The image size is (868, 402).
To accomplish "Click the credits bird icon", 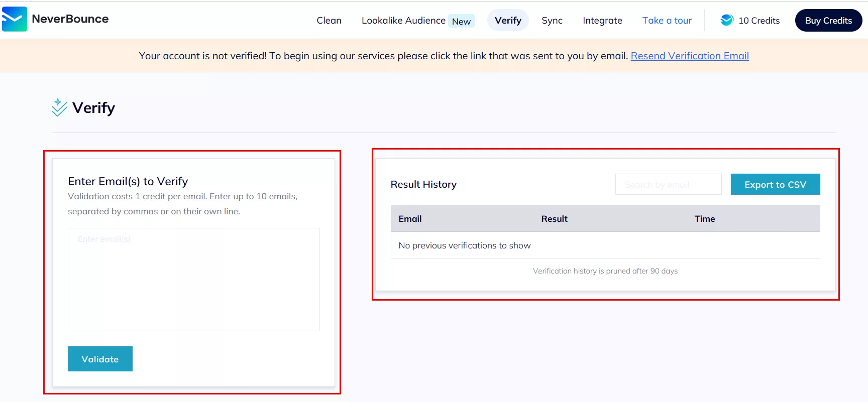I will [x=727, y=20].
